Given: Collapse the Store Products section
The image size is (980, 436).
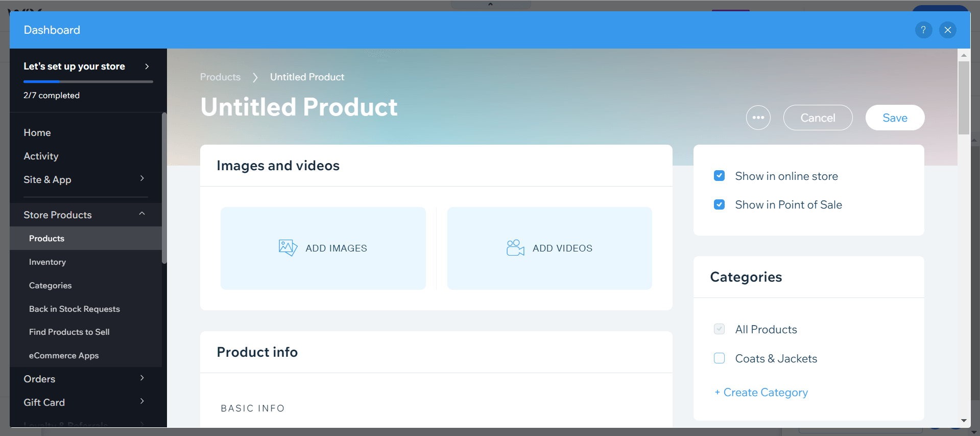Looking at the screenshot, I should tap(142, 214).
